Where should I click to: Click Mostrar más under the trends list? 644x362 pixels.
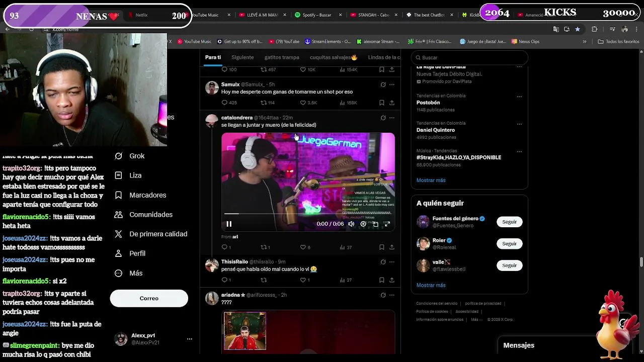[x=431, y=180]
